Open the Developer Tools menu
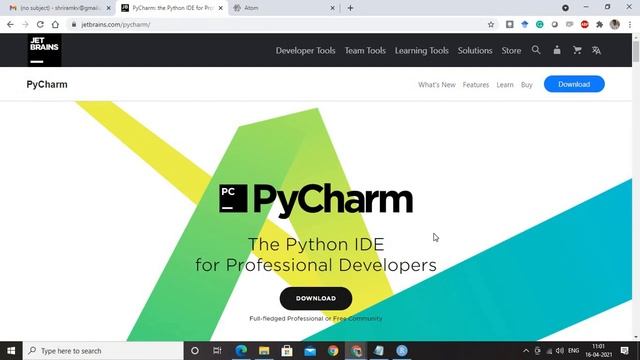The image size is (640, 360). tap(305, 50)
